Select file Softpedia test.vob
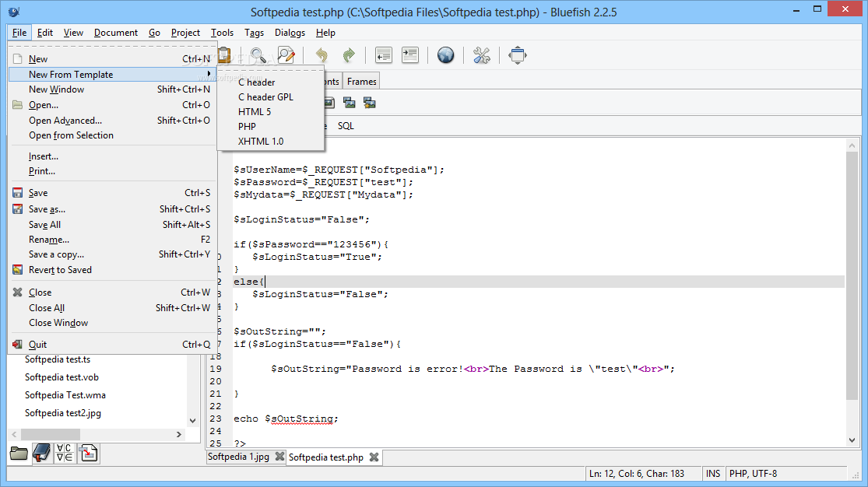 62,377
